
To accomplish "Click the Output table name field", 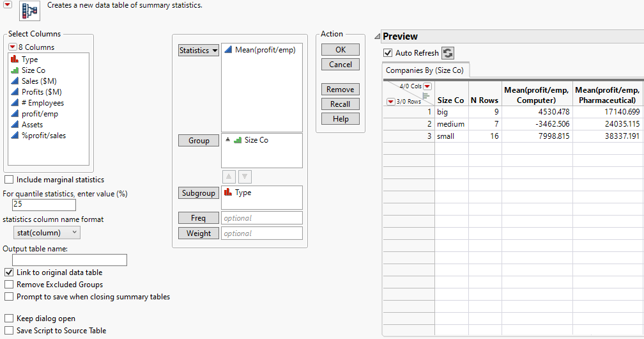I will 70,260.
